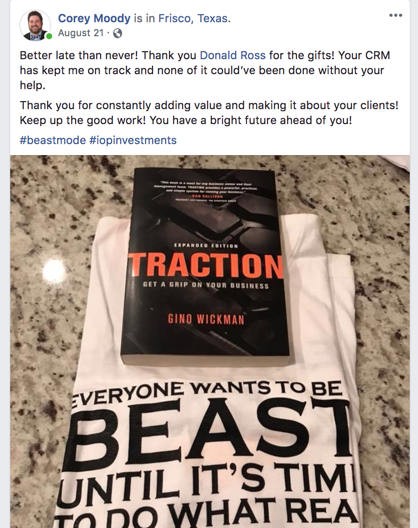Click the TRACTION title on book cover
Screen dimensions: 418x528
click(x=205, y=266)
